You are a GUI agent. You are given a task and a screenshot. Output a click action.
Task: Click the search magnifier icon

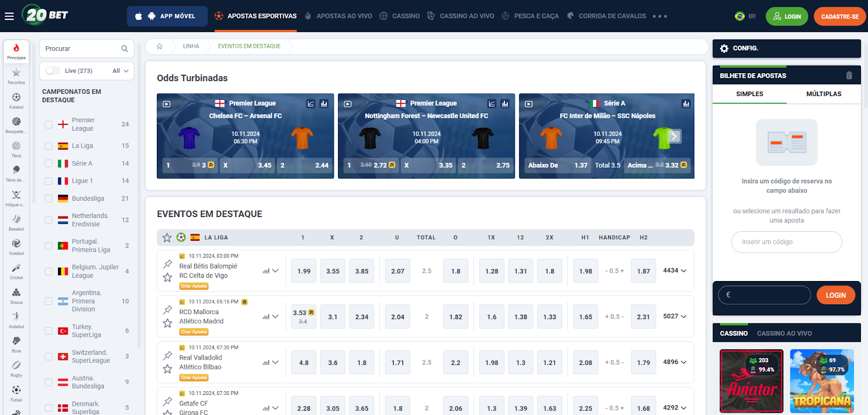tap(124, 49)
